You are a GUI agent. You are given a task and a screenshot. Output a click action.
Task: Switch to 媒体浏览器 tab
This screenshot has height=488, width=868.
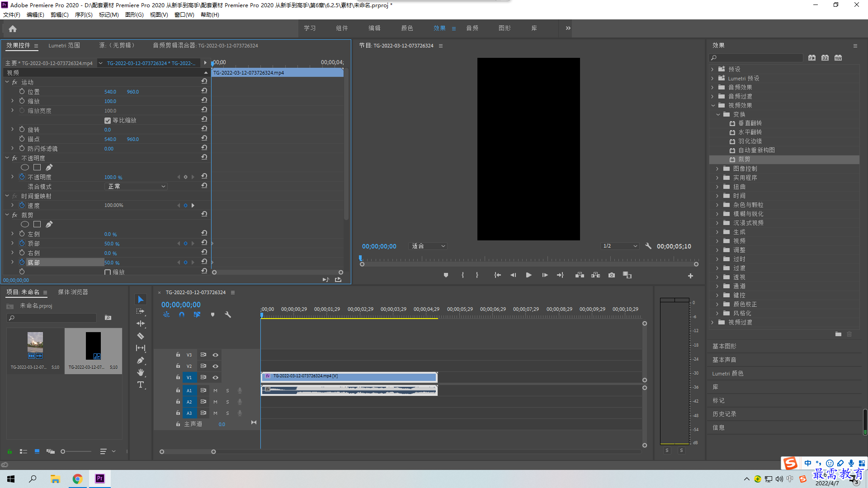pyautogui.click(x=73, y=292)
